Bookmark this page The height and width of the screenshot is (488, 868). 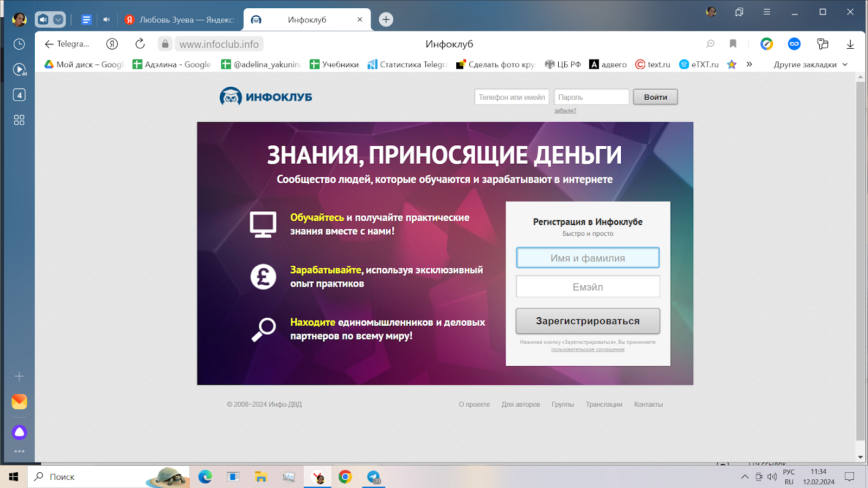733,44
